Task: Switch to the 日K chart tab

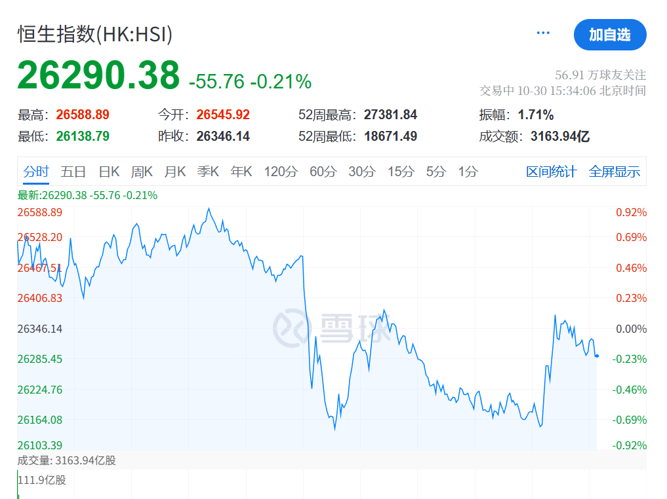Action: click(109, 171)
